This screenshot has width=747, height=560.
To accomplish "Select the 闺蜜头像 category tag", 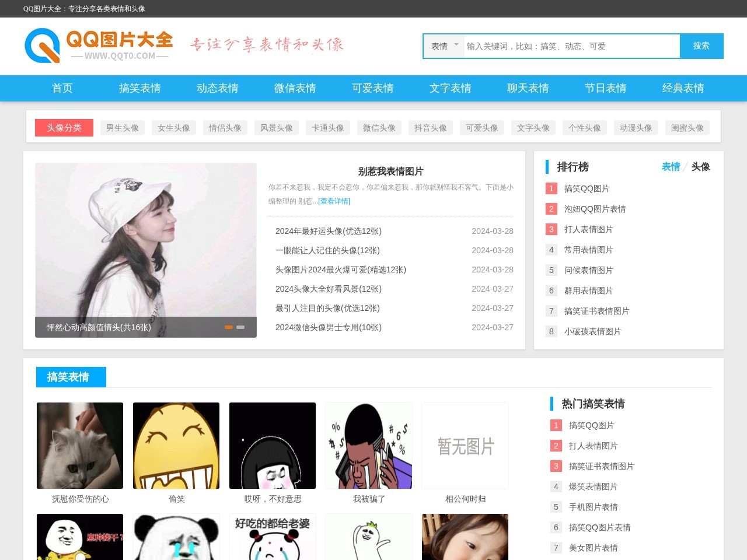I will pyautogui.click(x=687, y=128).
